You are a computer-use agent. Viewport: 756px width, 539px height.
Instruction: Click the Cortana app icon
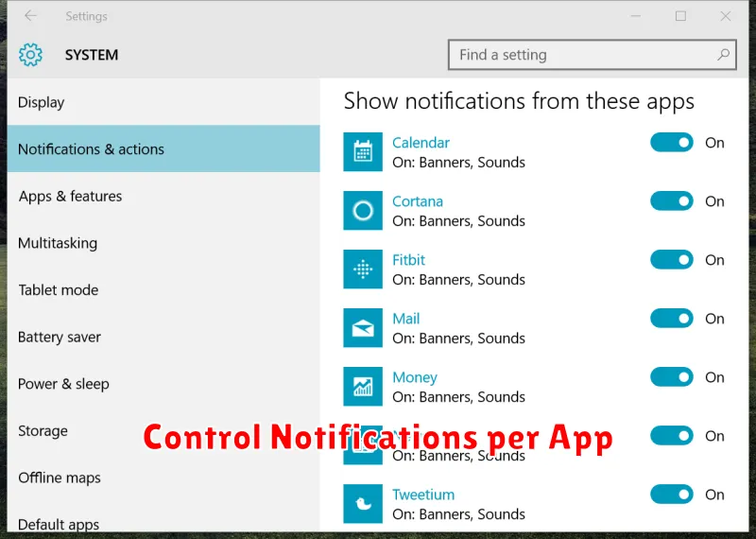coord(363,210)
